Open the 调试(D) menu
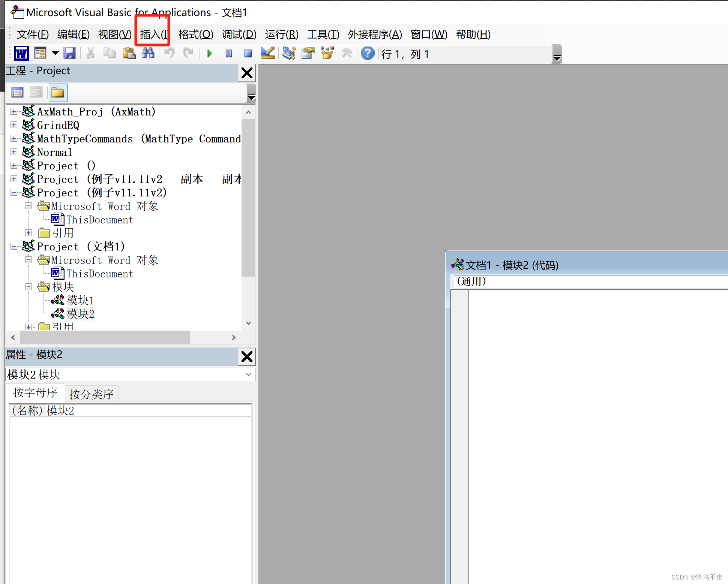The width and height of the screenshot is (728, 584). tap(239, 34)
